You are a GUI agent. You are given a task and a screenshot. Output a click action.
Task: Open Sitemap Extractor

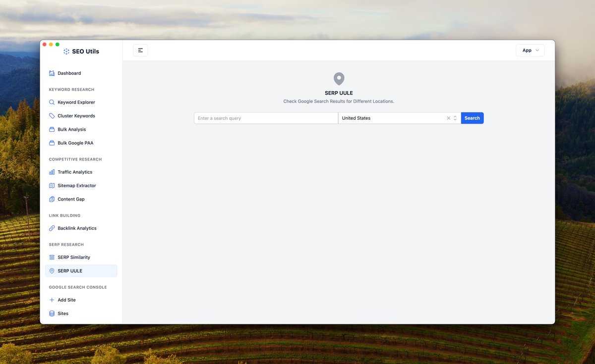coord(81,186)
